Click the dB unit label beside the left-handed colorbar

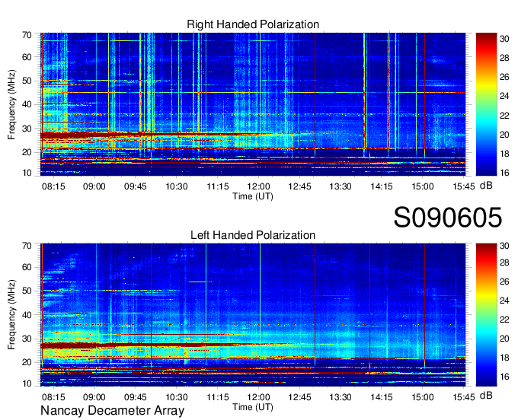(486, 396)
